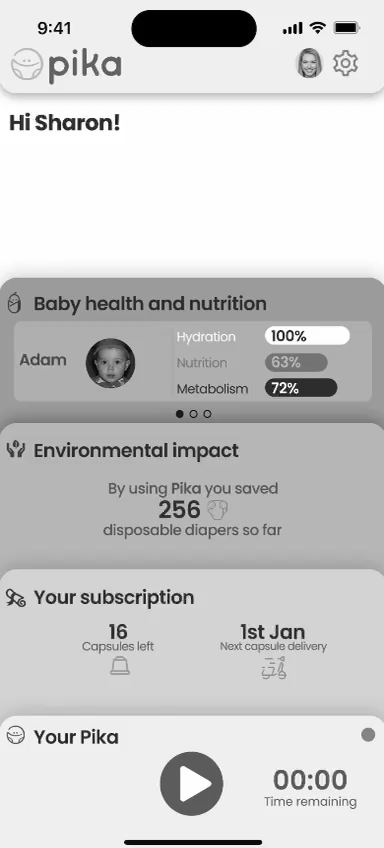Open Adam's baby photo
384x848 pixels.
tap(110, 363)
